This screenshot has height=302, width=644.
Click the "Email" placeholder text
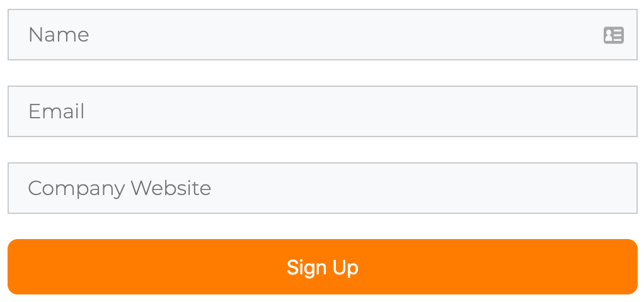pyautogui.click(x=56, y=111)
